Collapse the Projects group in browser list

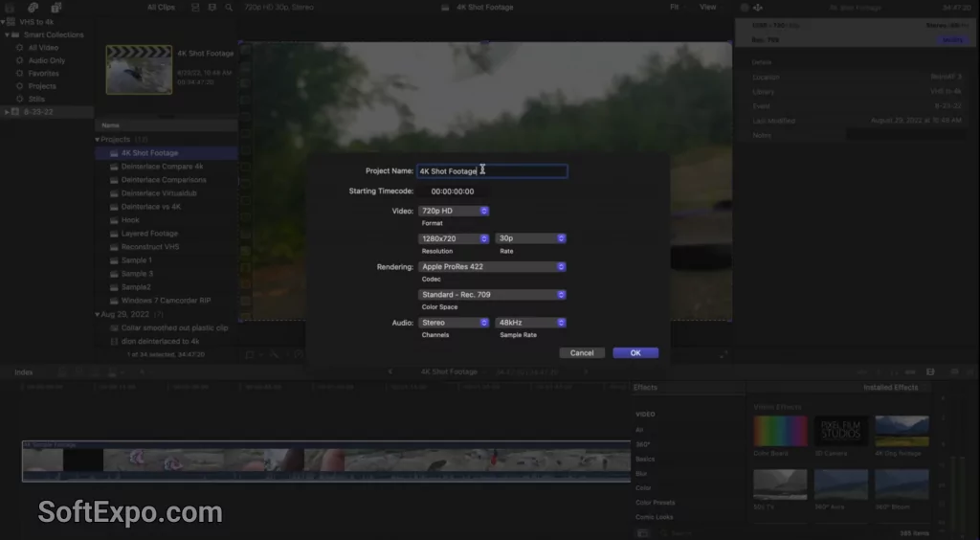click(x=98, y=140)
